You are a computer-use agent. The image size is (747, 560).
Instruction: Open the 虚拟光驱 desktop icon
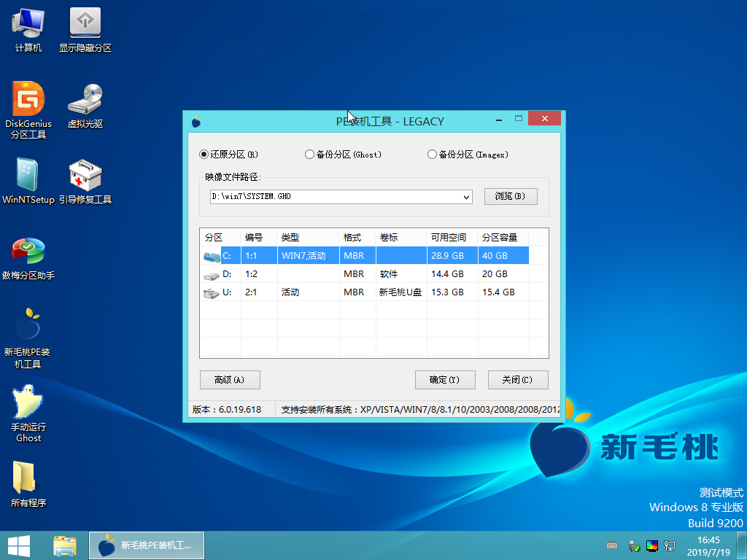pyautogui.click(x=85, y=106)
